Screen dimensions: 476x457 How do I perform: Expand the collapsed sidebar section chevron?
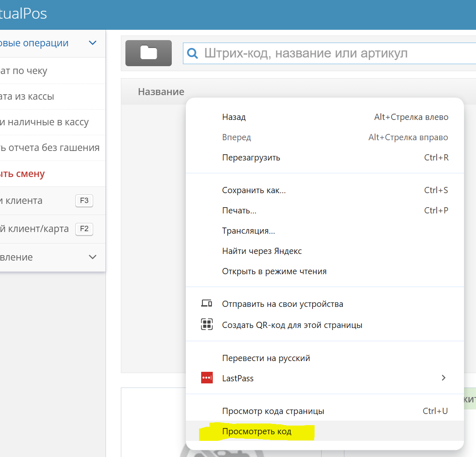click(x=93, y=257)
